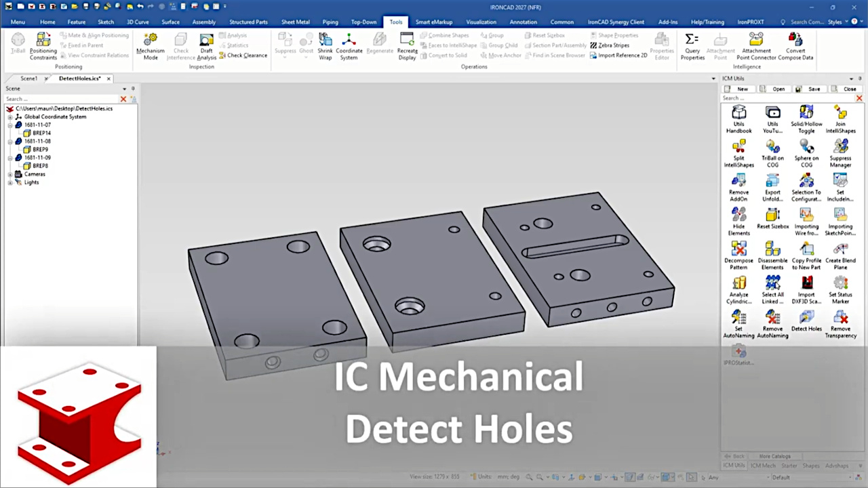Image resolution: width=868 pixels, height=488 pixels.
Task: Click Positioning Constraints button
Action: [43, 46]
